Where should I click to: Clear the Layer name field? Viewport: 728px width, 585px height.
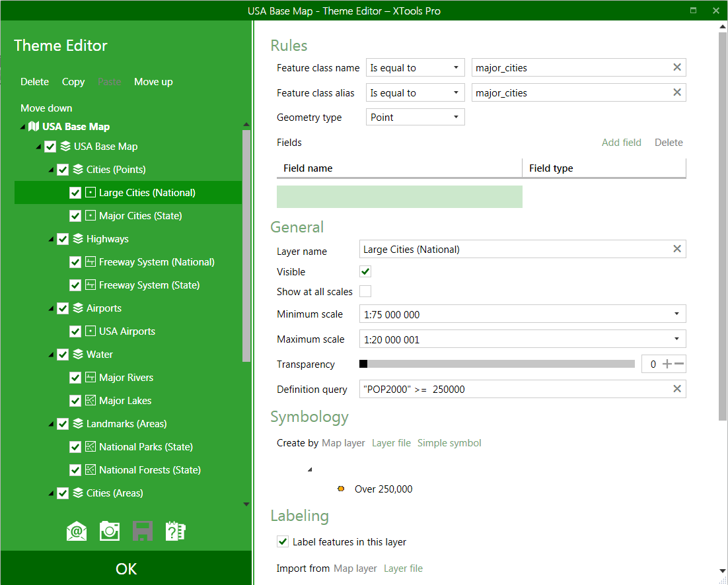coord(677,249)
